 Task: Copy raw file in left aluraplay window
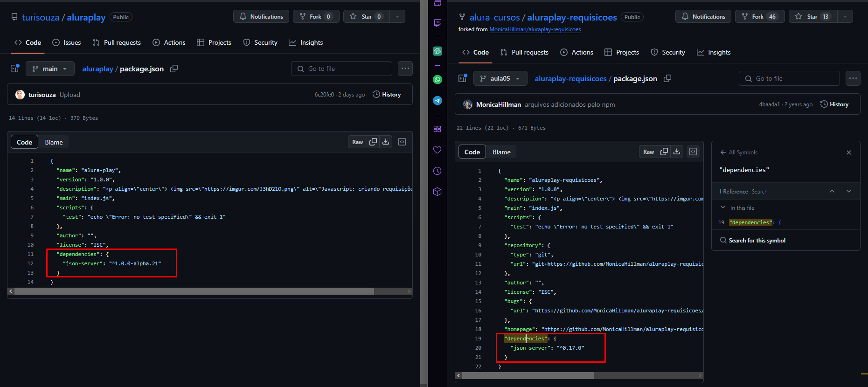tap(373, 142)
